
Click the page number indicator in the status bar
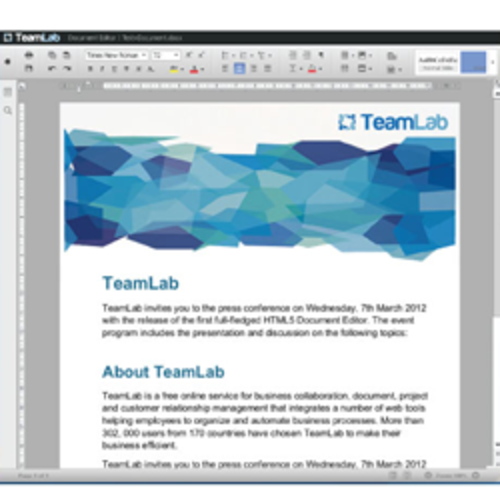(x=33, y=476)
